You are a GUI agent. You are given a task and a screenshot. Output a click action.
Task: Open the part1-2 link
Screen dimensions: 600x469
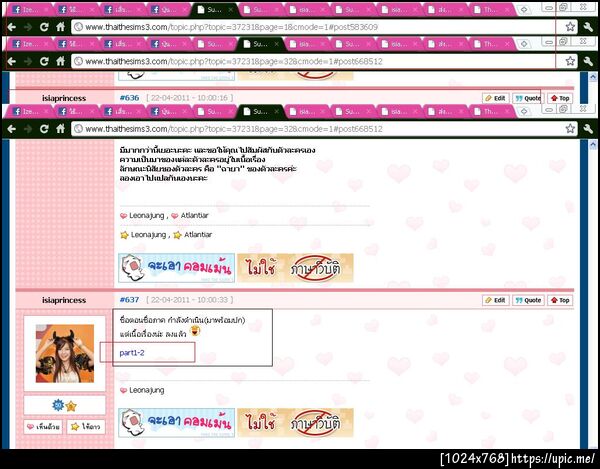(x=132, y=353)
